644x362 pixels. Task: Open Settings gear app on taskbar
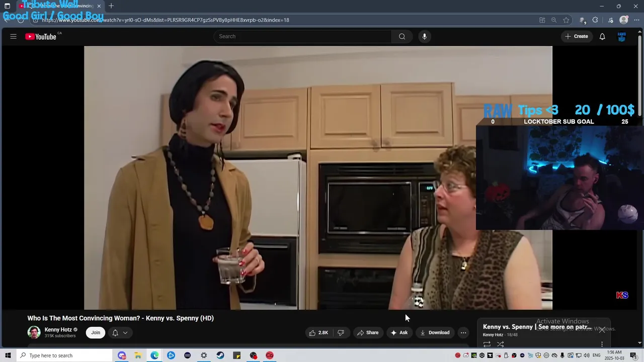tap(204, 355)
